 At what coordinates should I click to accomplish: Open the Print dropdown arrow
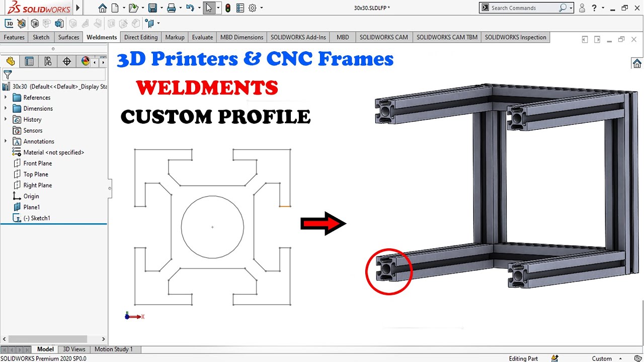click(x=180, y=9)
